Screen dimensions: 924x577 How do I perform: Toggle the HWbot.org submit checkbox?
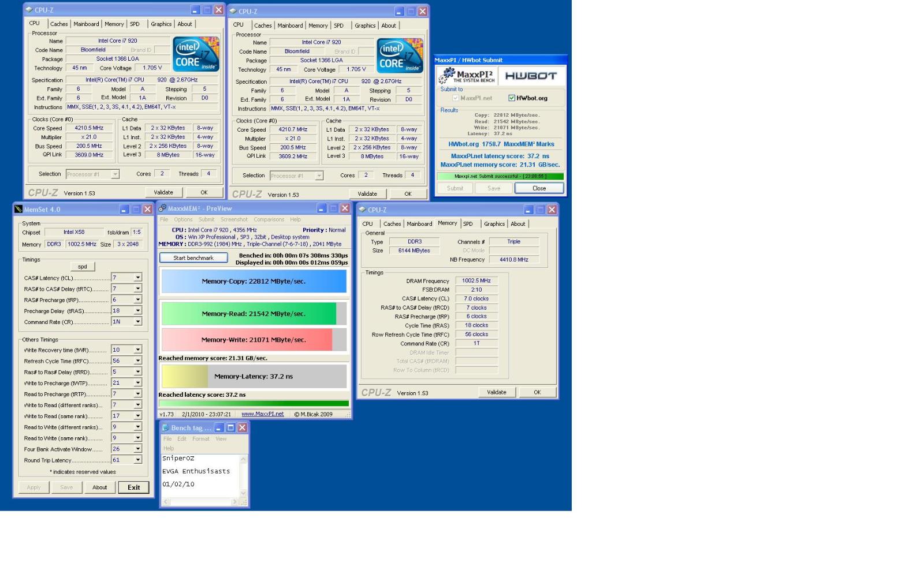[512, 98]
